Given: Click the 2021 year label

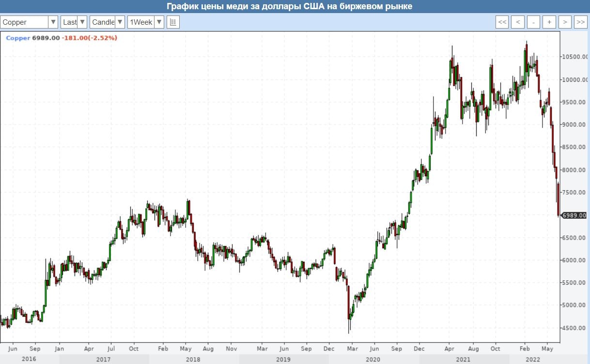Looking at the screenshot, I should point(463,359).
